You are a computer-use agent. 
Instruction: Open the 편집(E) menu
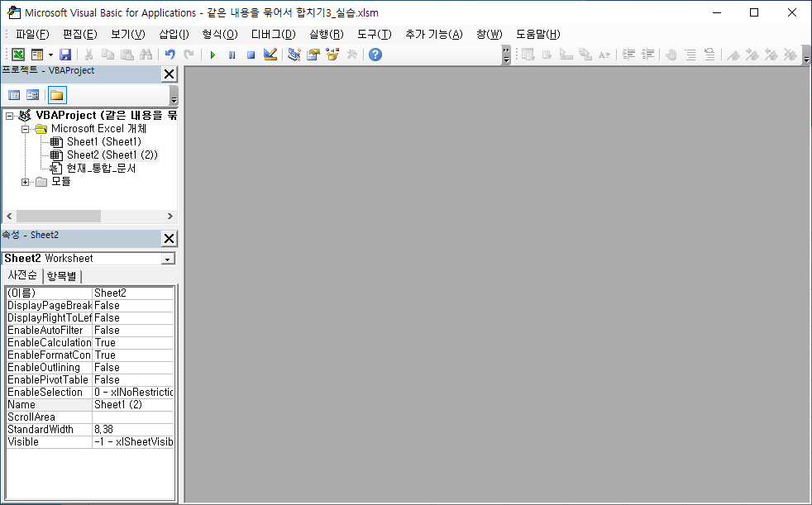(79, 34)
